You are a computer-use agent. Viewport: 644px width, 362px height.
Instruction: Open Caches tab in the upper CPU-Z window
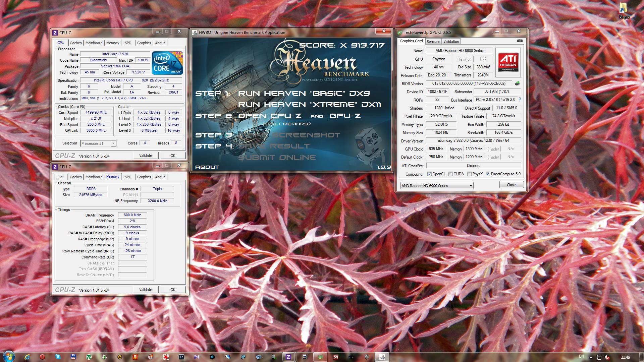tap(76, 43)
